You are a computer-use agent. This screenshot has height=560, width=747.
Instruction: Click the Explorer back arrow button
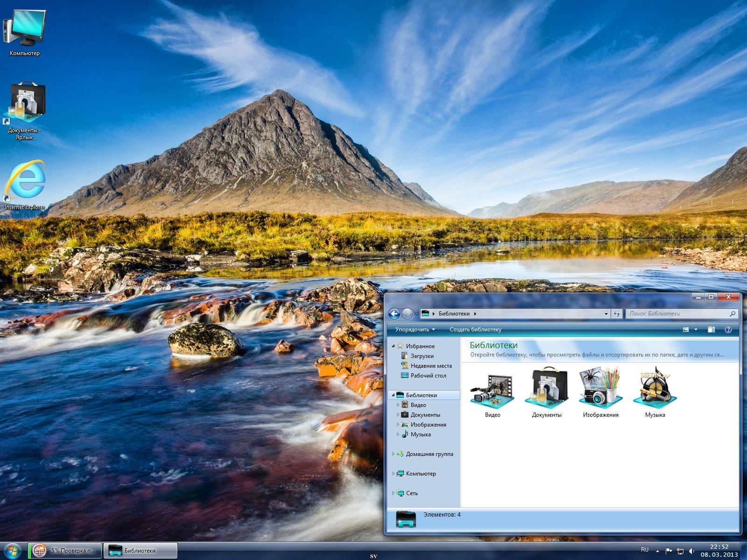click(x=394, y=314)
